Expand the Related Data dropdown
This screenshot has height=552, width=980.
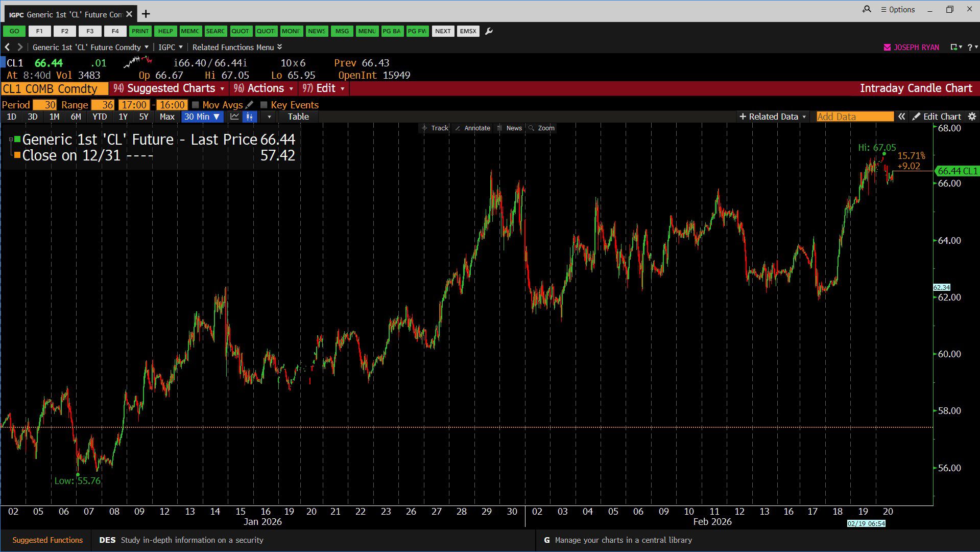[x=773, y=117]
